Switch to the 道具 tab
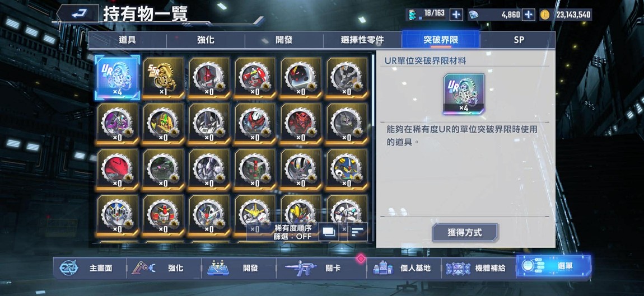 127,40
